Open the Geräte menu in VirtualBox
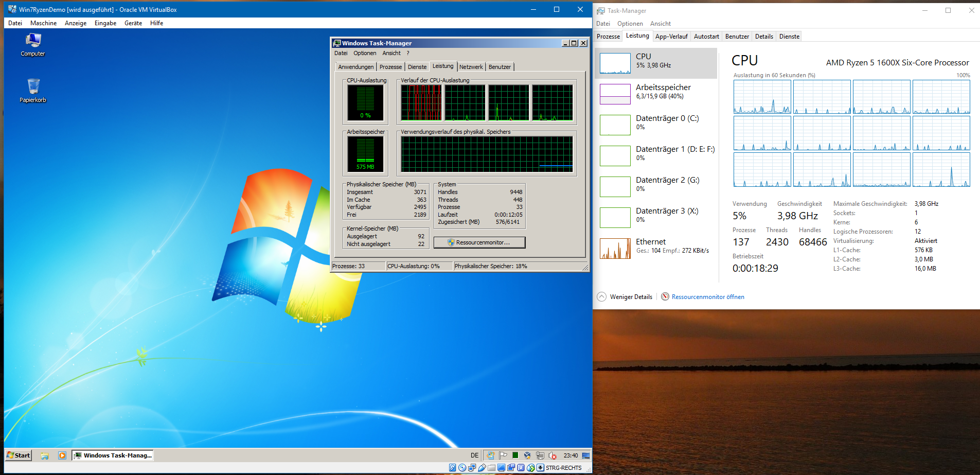980x475 pixels. pyautogui.click(x=133, y=23)
